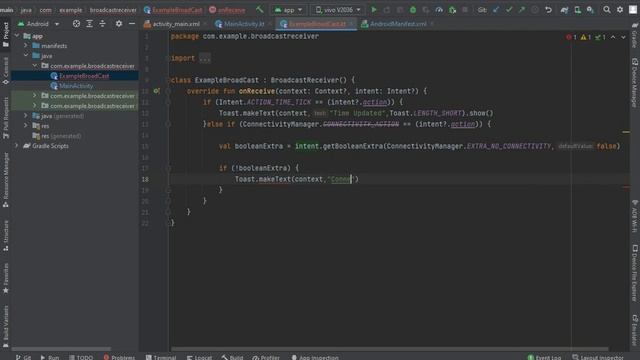The image size is (640, 360).
Task: Open IDE settings gear icon top right
Action: [620, 9]
